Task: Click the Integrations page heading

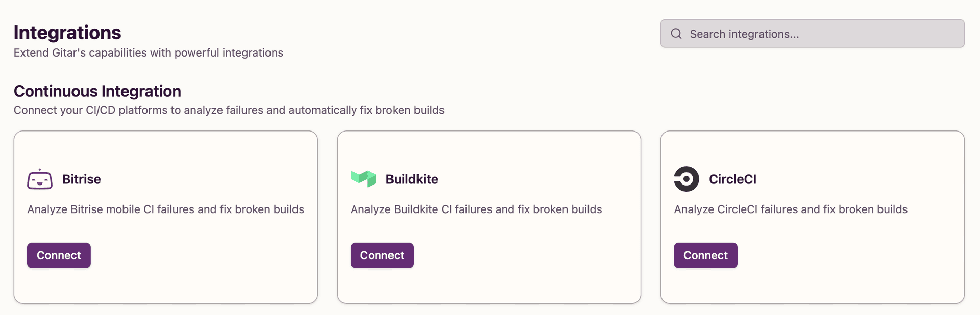Action: [x=67, y=32]
